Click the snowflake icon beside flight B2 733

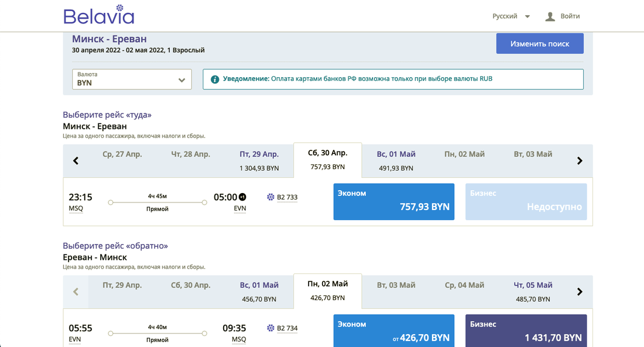click(270, 197)
